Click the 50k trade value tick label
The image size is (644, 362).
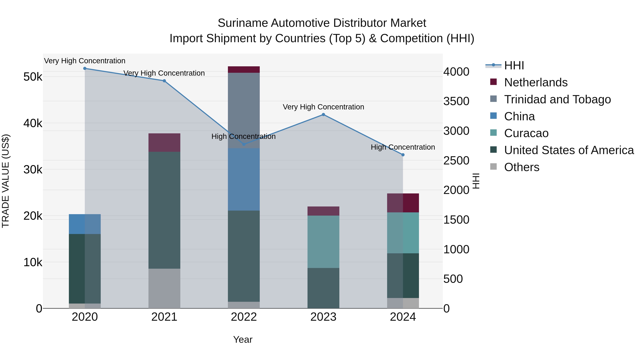coord(33,77)
